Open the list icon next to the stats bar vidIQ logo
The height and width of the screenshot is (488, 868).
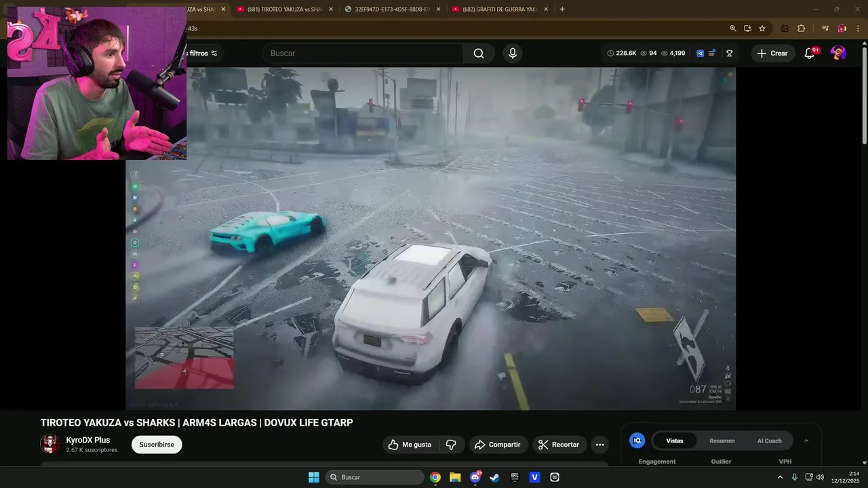coord(712,53)
